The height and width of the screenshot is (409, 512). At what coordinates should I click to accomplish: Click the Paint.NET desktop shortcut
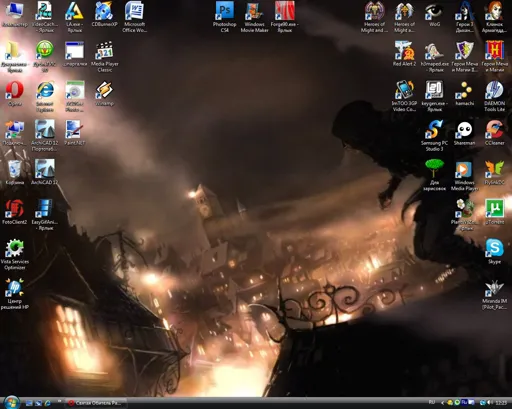[74, 133]
